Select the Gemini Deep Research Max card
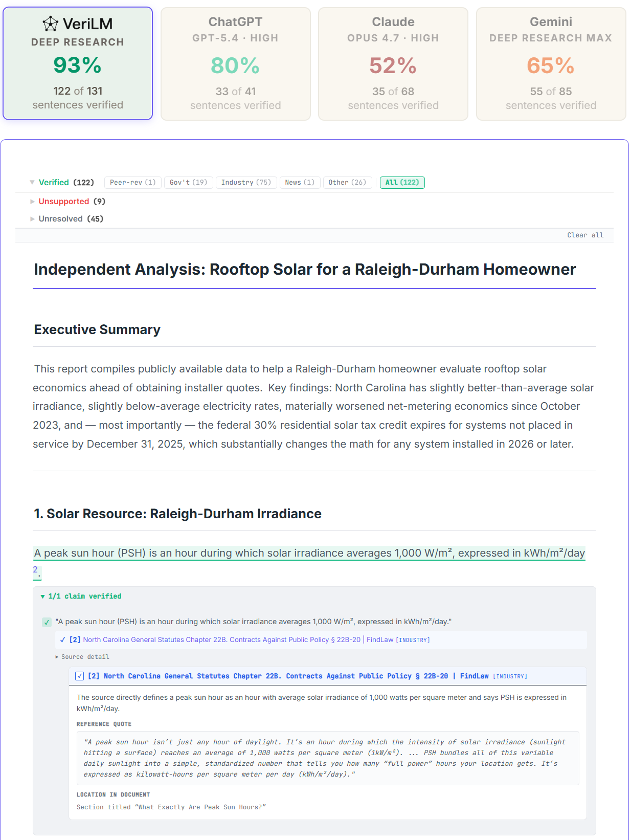Image resolution: width=631 pixels, height=840 pixels. 551,64
